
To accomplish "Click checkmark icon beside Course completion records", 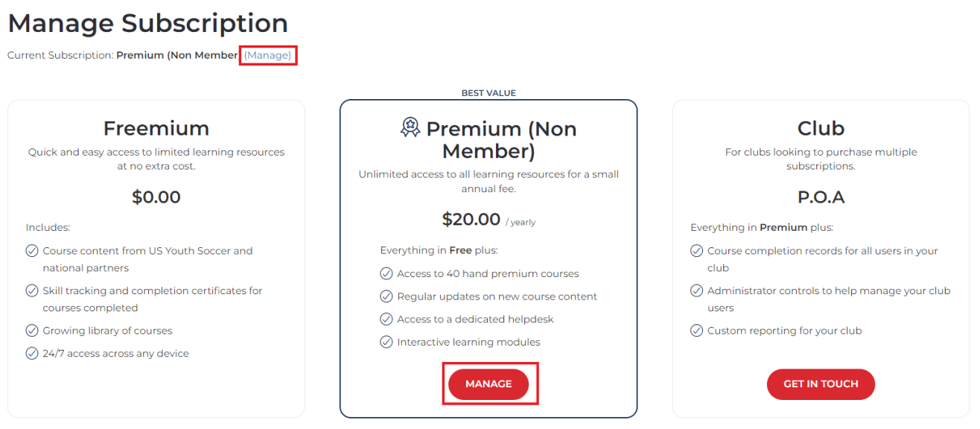I will click(697, 251).
